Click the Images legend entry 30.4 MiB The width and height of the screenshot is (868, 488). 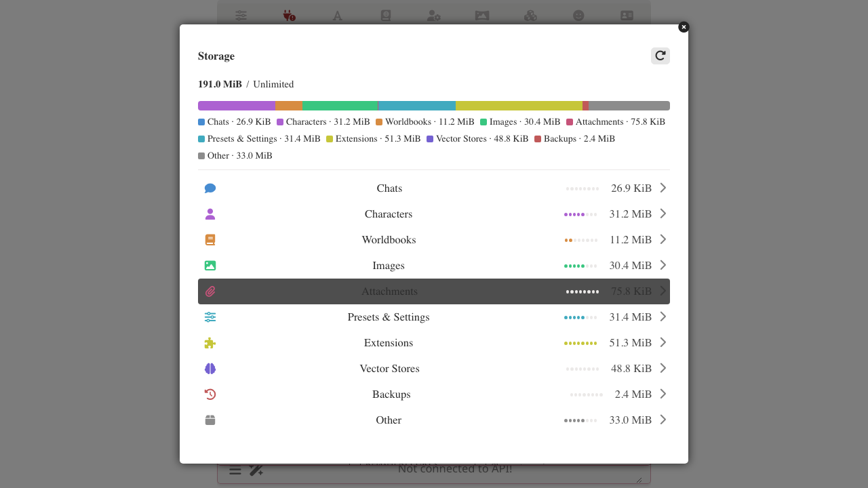coord(520,122)
